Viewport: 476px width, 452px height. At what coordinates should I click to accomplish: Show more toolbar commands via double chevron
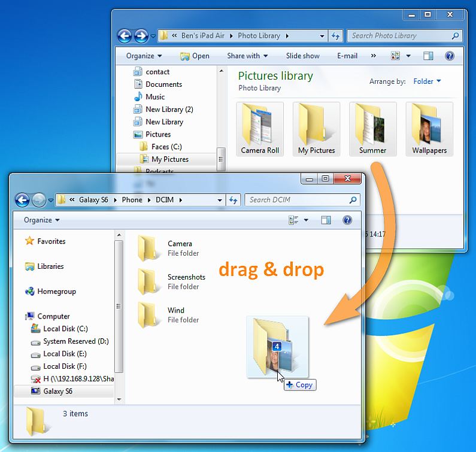click(374, 56)
